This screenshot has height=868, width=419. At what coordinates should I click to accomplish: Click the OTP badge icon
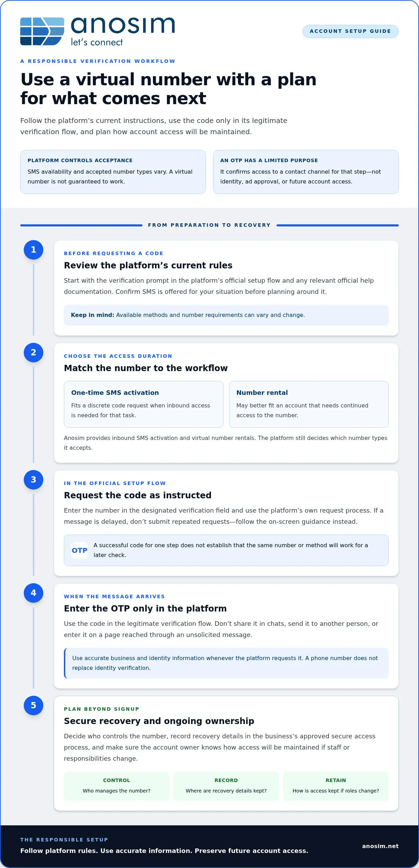click(80, 550)
